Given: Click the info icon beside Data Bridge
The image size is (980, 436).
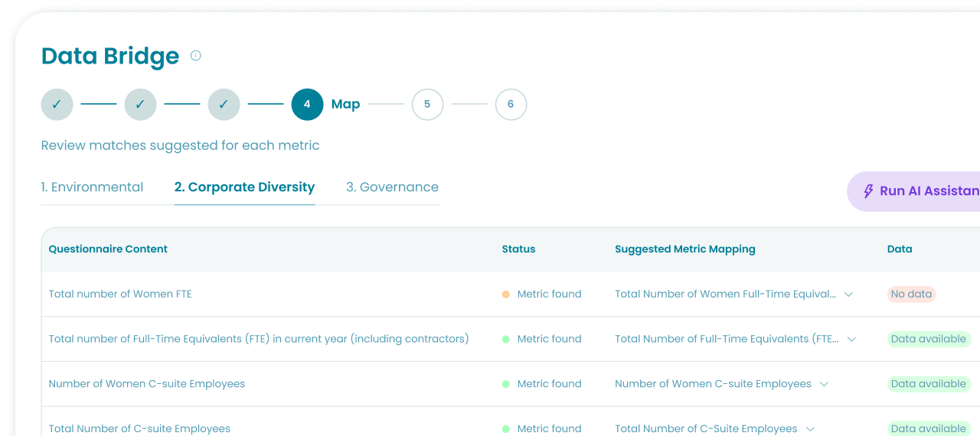Looking at the screenshot, I should pos(195,55).
